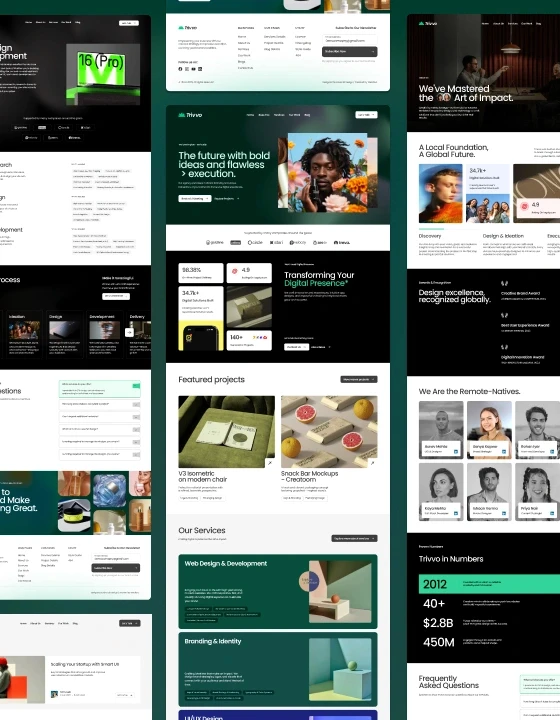560x720 pixels.
Task: Click the 450M figure in Trivvo in Numbers
Action: click(438, 642)
